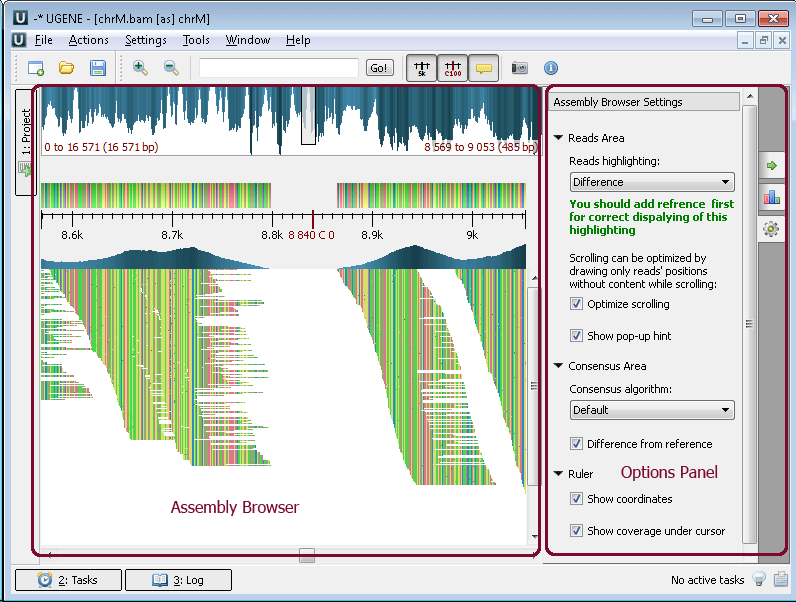
Task: Open a file with the folder icon
Action: [x=67, y=68]
